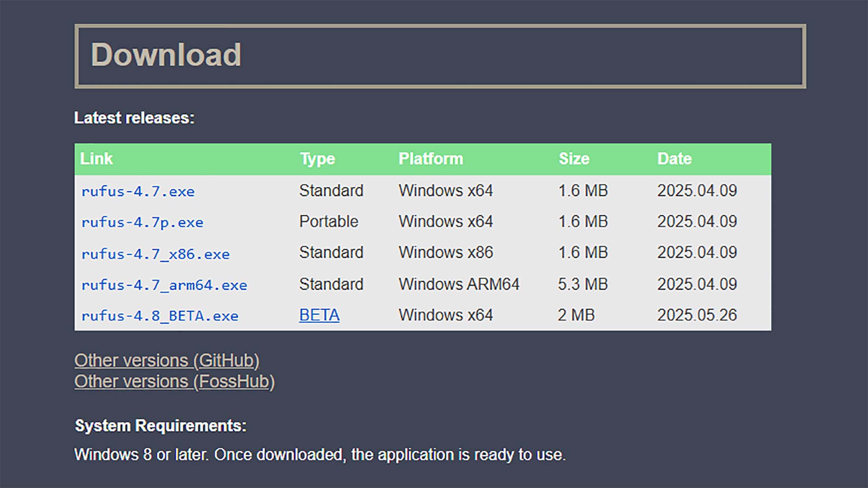Download the rufus-4.7_x86.exe link
Image resolution: width=868 pixels, height=488 pixels.
tap(156, 254)
